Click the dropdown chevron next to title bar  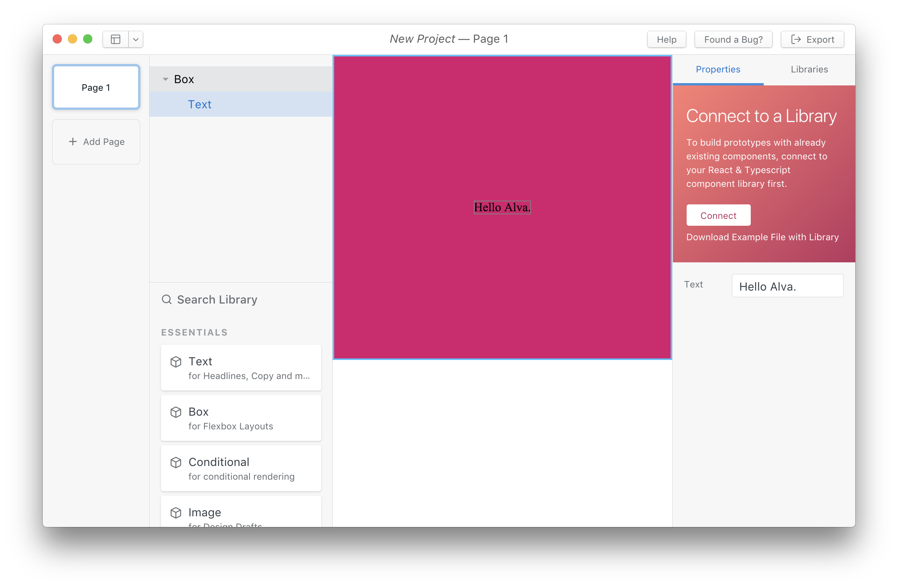coord(135,39)
